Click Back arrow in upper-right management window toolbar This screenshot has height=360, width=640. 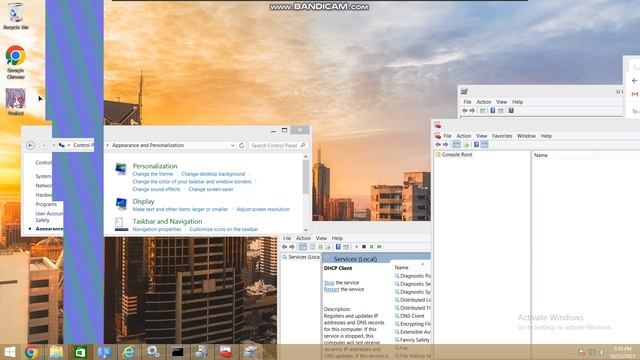pyautogui.click(x=464, y=111)
